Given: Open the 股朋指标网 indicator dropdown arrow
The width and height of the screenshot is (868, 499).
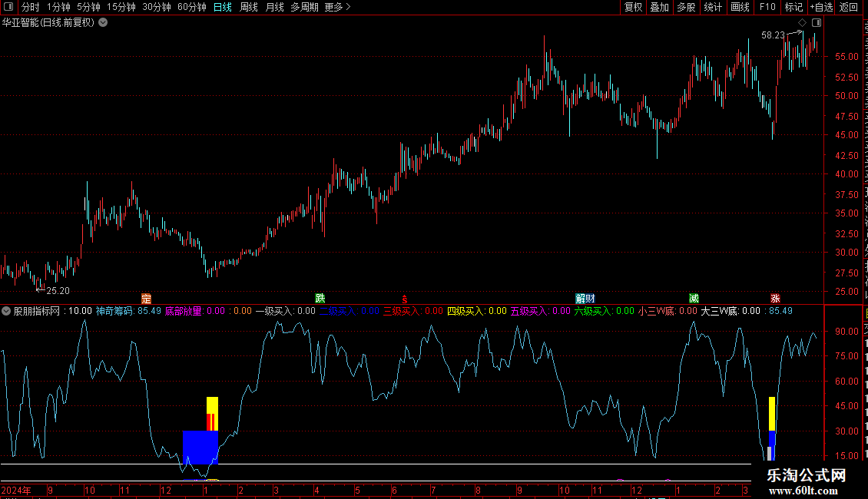Looking at the screenshot, I should coord(6,311).
